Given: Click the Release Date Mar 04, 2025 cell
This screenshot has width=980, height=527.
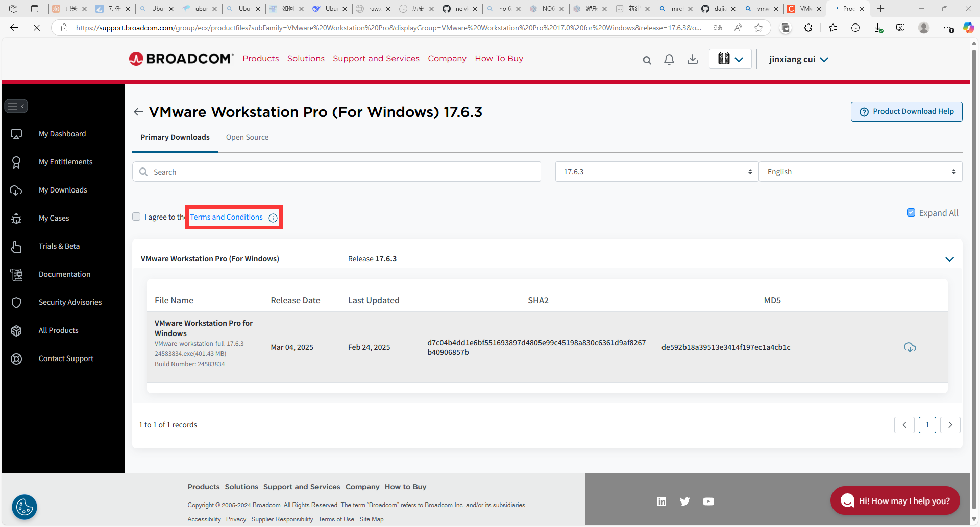Looking at the screenshot, I should 292,347.
